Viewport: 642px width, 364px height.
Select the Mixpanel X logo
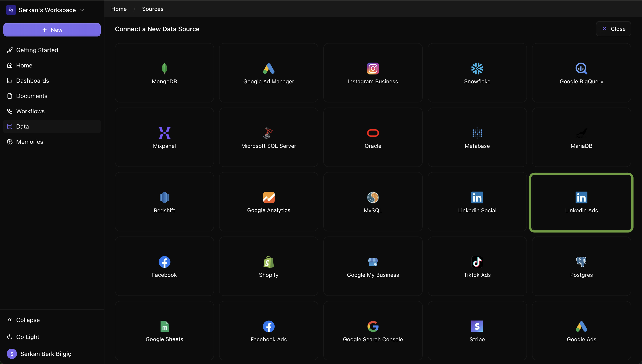pyautogui.click(x=164, y=133)
